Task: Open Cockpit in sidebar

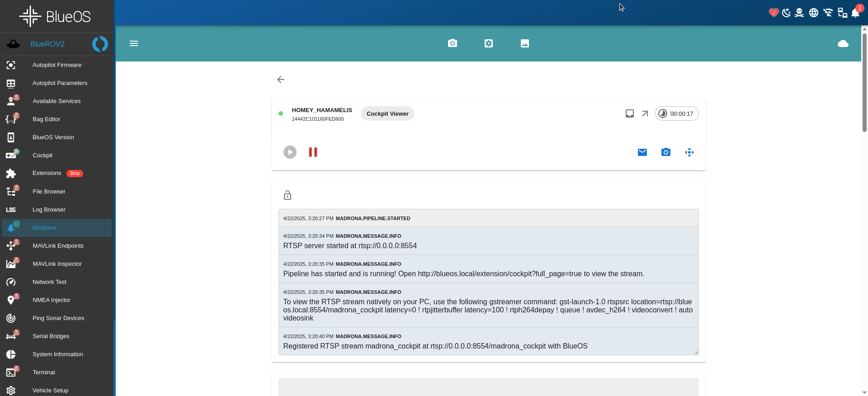Action: (57, 156)
